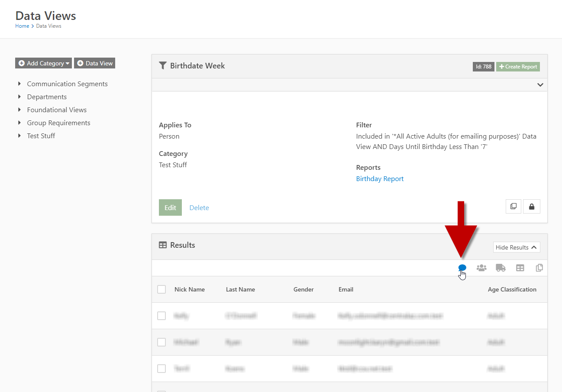Click the merge documents icon in Results toolbar
Viewport: 562px width, 392px height.
539,268
